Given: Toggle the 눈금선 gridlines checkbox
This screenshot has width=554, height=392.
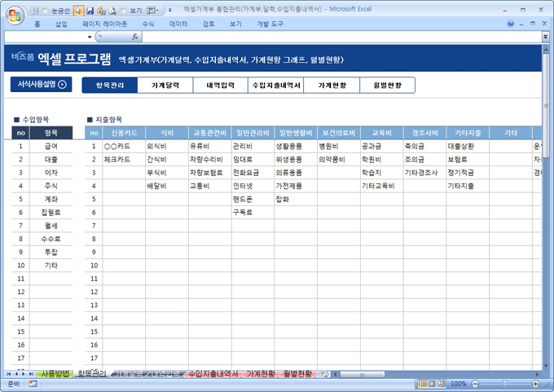Looking at the screenshot, I should [44, 11].
